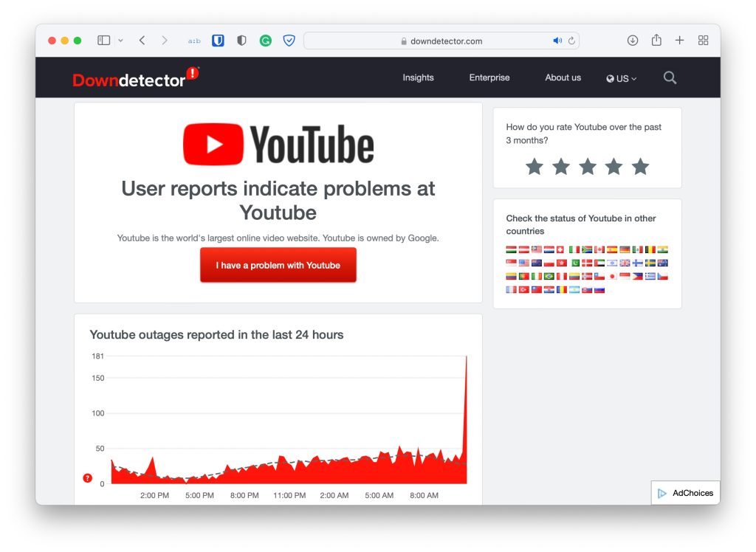Viewport: 756px width, 552px height.
Task: Select the Germany flag
Action: pyautogui.click(x=625, y=249)
